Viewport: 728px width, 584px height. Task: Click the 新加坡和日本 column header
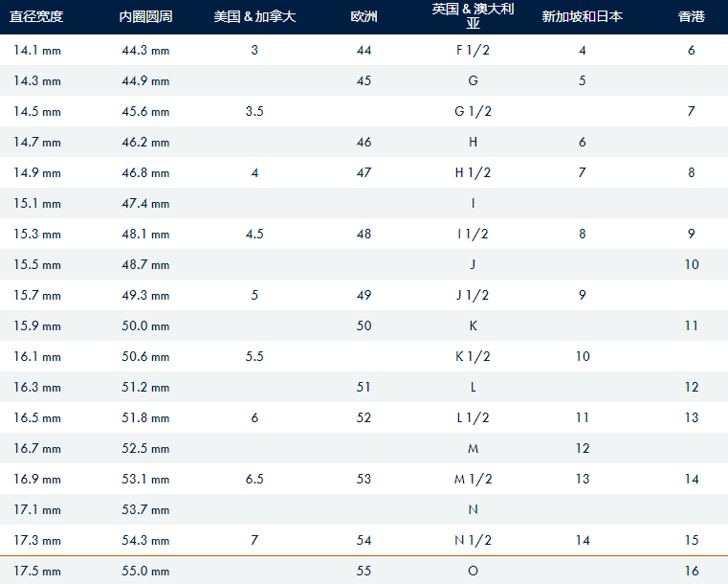583,16
